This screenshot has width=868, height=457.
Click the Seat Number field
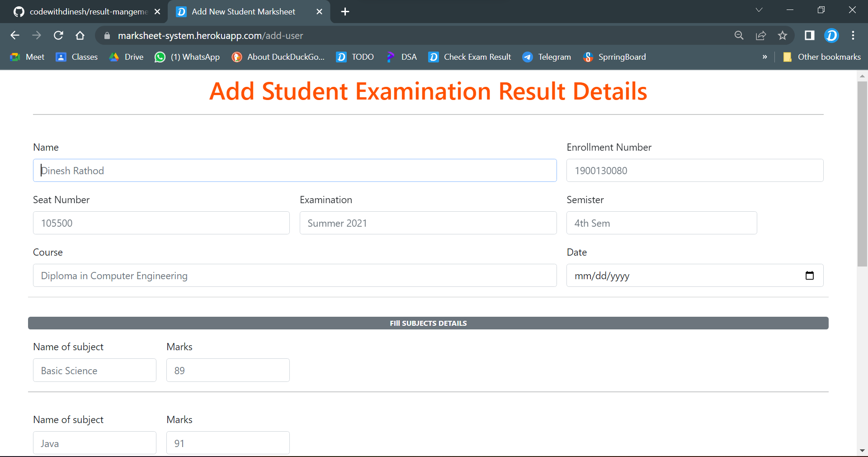[x=161, y=223]
